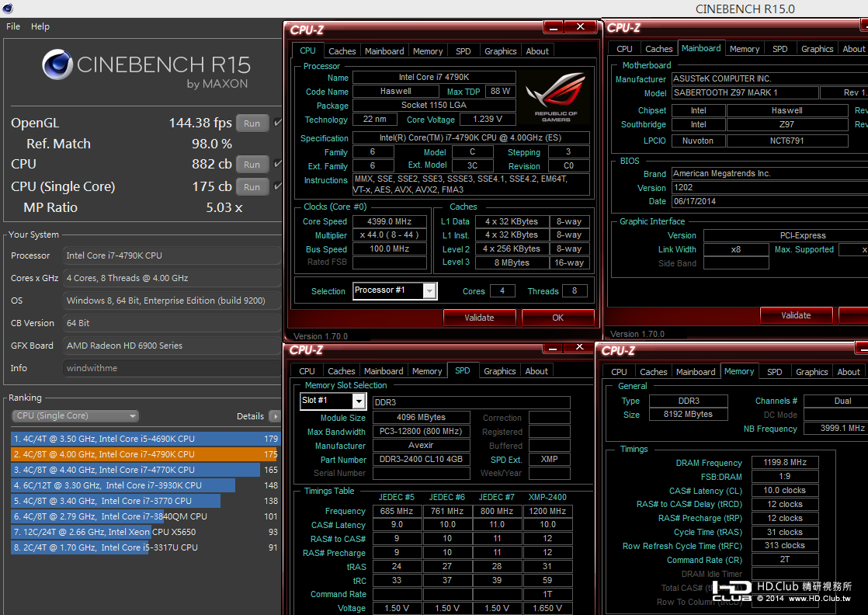
Task: Close the top-left CPU-Z window
Action: pos(580,26)
